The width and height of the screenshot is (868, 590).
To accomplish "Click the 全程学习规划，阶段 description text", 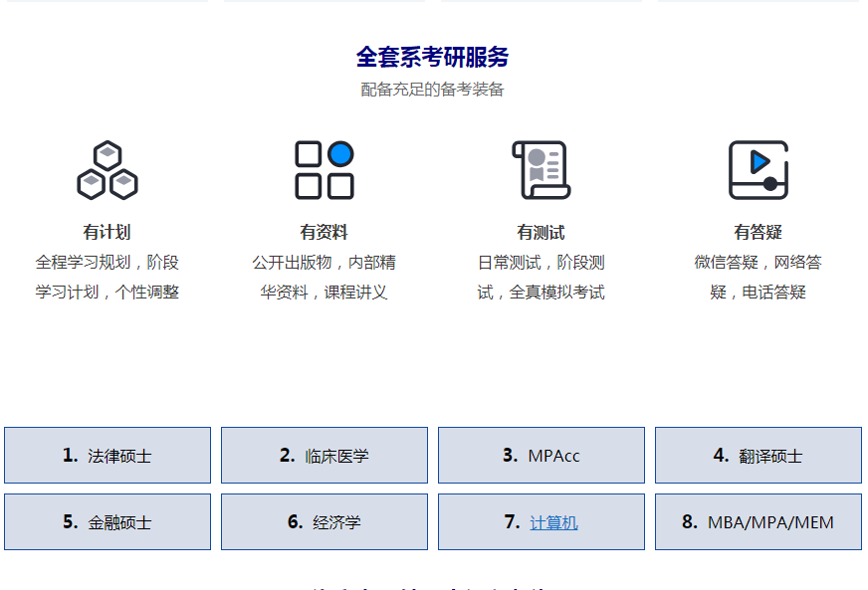I will [x=107, y=262].
